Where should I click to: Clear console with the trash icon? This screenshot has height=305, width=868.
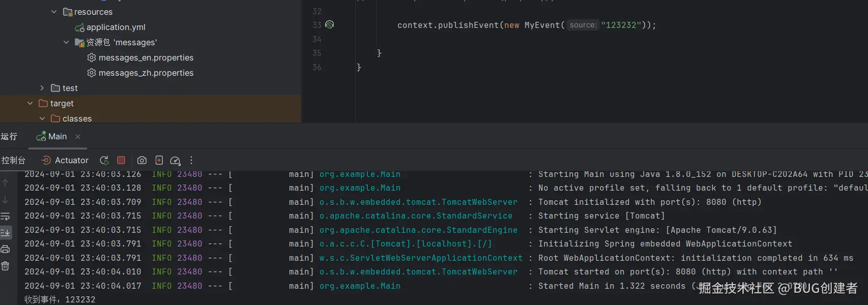[x=5, y=266]
